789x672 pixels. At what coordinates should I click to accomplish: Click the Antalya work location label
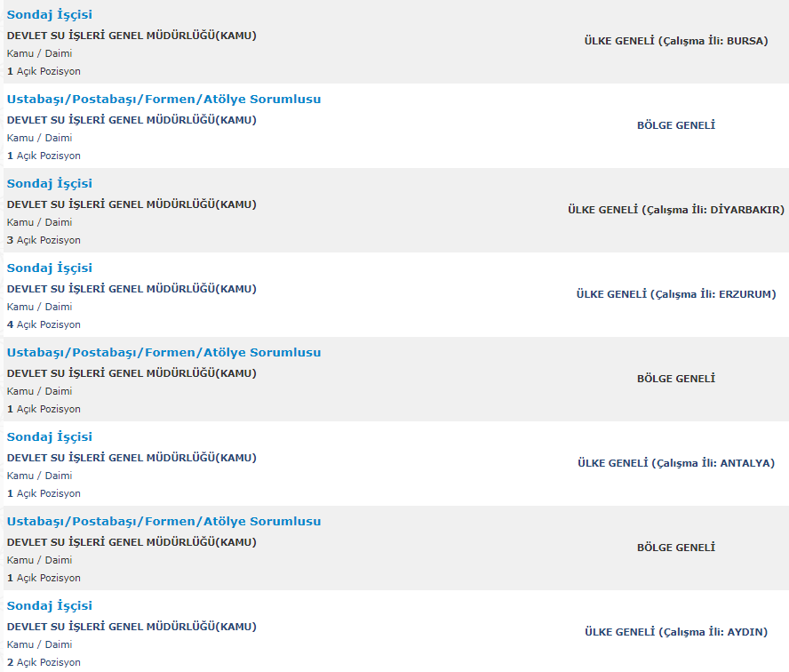(675, 463)
